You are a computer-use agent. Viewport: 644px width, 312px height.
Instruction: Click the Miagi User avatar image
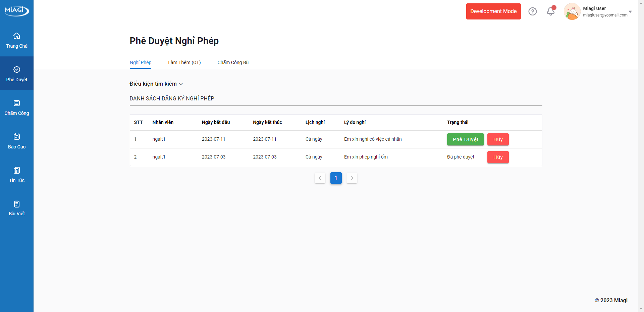click(572, 11)
